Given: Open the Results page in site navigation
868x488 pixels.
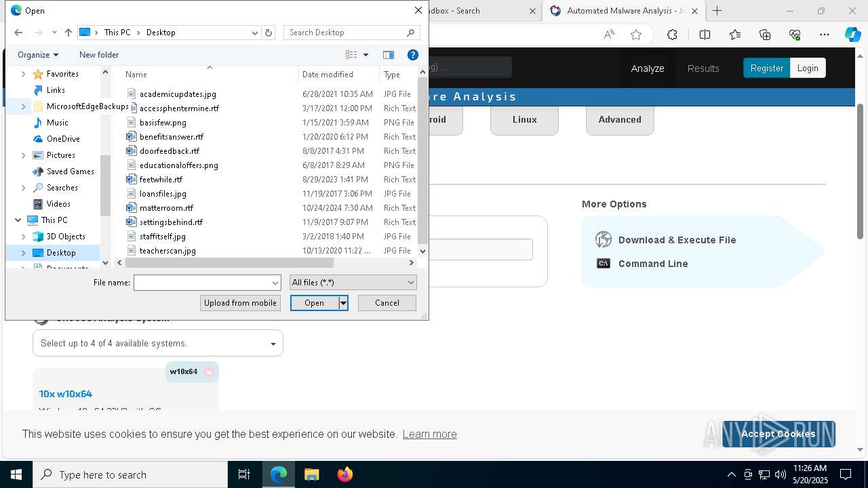Looking at the screenshot, I should (x=703, y=68).
